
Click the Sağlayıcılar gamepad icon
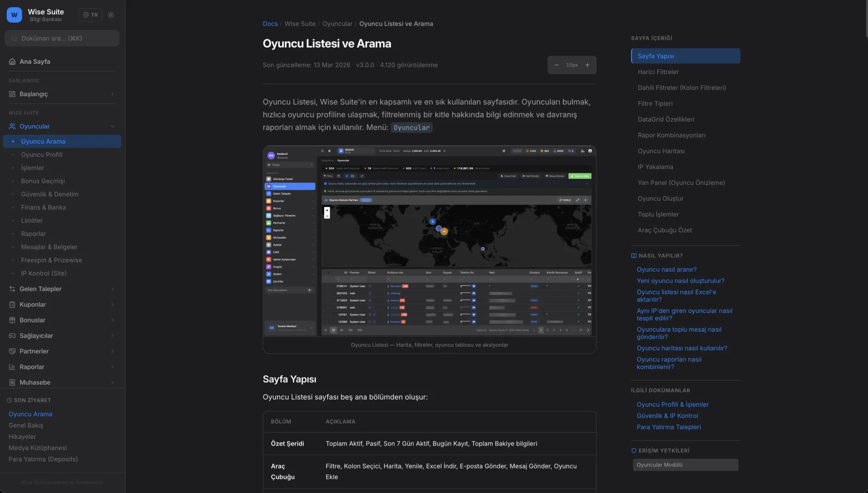[x=12, y=336]
